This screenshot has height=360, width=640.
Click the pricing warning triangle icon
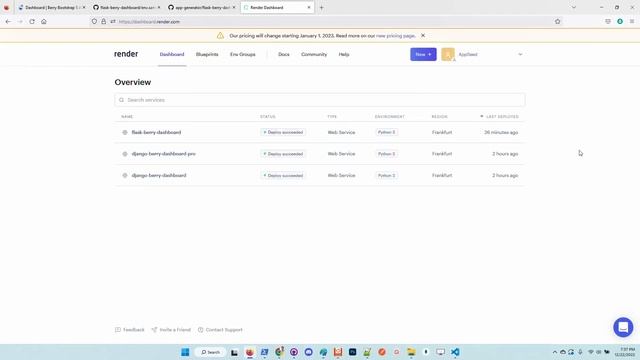(220, 36)
